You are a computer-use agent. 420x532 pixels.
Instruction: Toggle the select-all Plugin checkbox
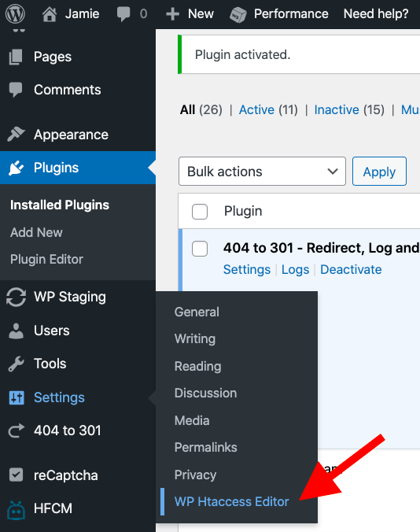tap(200, 212)
